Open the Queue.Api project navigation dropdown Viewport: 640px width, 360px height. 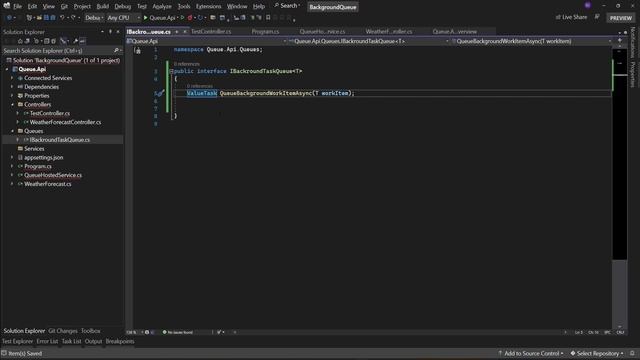coord(207,41)
